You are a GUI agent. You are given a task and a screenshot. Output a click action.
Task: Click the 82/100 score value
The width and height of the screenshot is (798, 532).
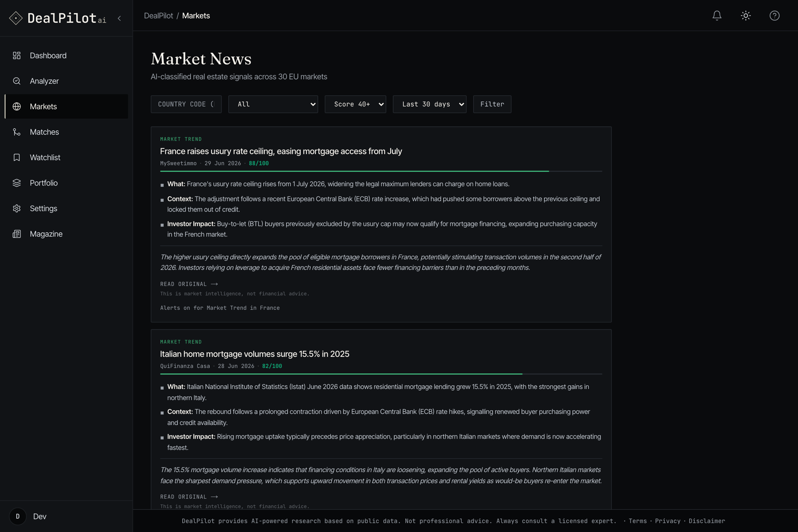[x=272, y=366]
